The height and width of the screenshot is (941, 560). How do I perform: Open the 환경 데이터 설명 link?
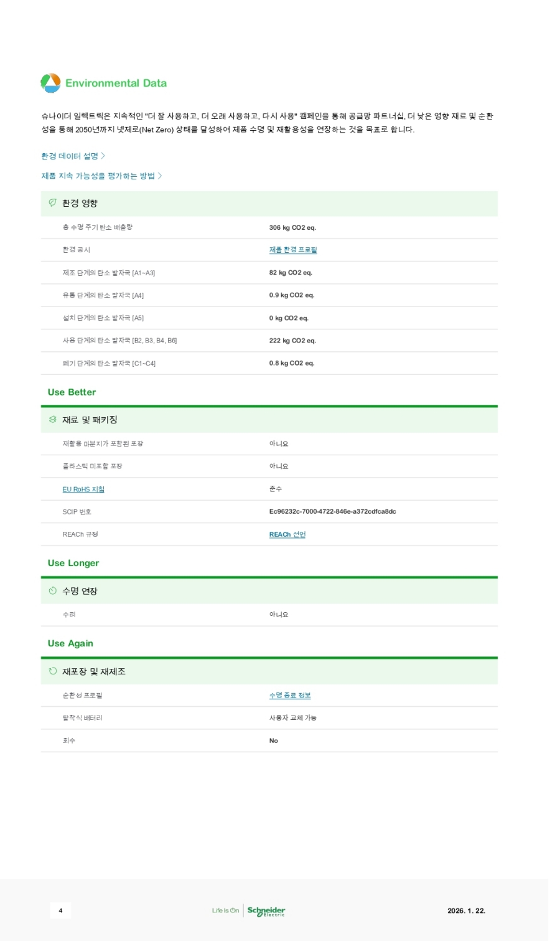(70, 156)
